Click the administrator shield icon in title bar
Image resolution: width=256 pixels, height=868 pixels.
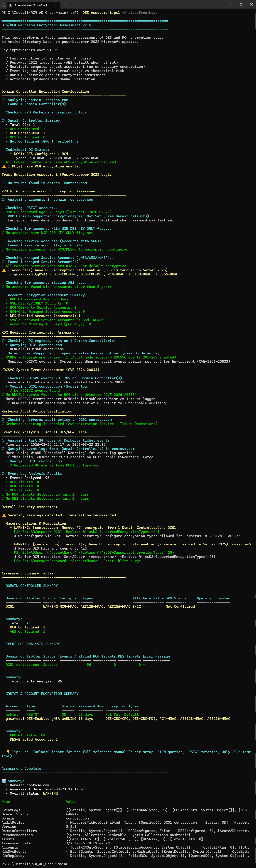[x=4, y=5]
